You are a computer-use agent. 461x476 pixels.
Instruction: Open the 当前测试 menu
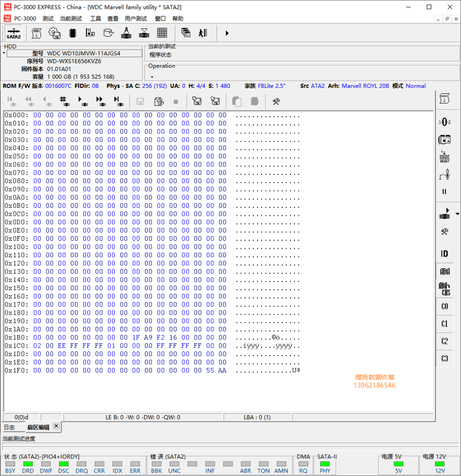[71, 19]
